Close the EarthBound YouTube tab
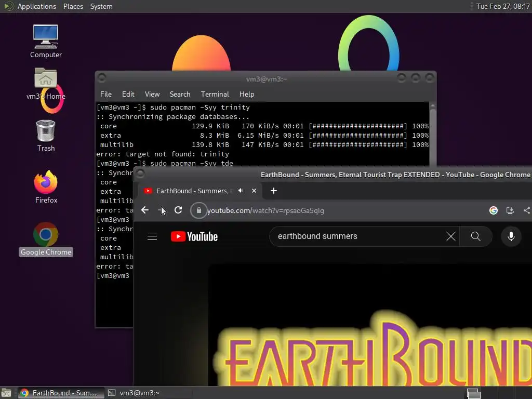The width and height of the screenshot is (532, 399). [254, 191]
